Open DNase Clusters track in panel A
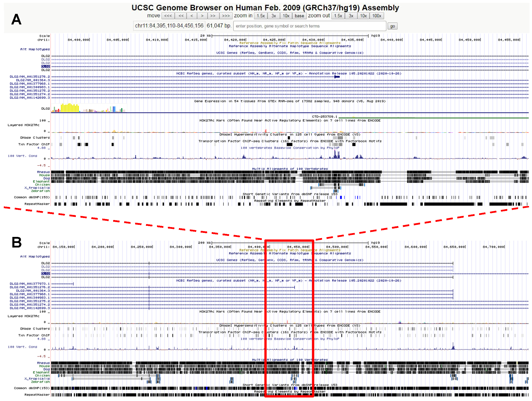Viewport: 532px width, 401px height. [35, 138]
